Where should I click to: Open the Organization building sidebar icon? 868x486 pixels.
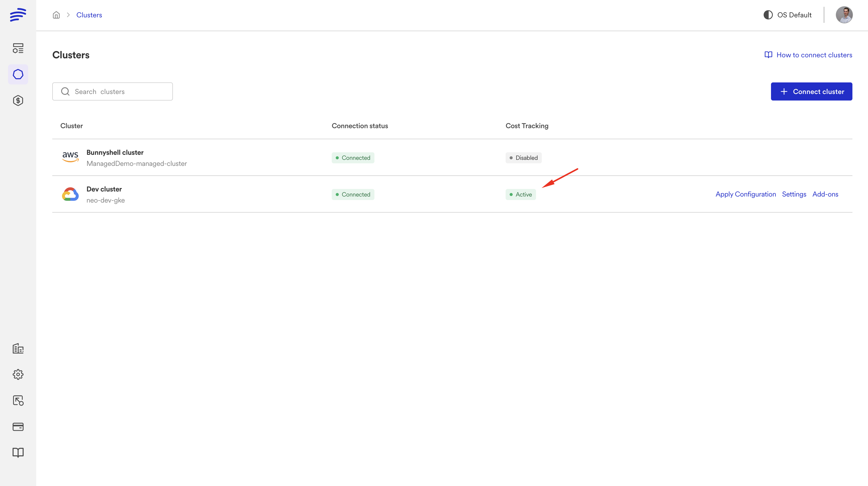18,349
